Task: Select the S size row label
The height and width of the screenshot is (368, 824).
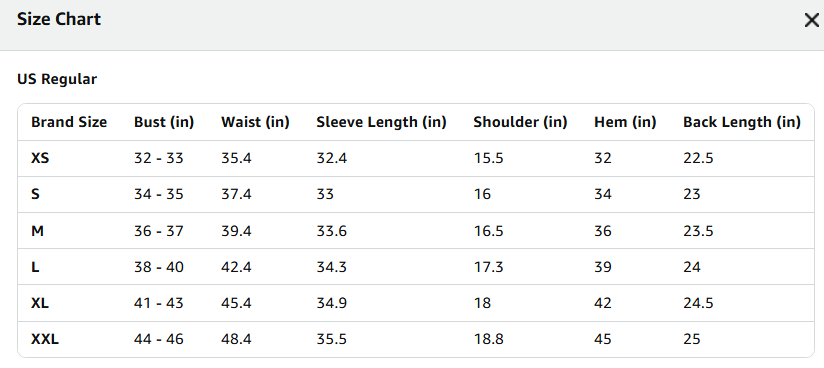Action: click(x=35, y=195)
